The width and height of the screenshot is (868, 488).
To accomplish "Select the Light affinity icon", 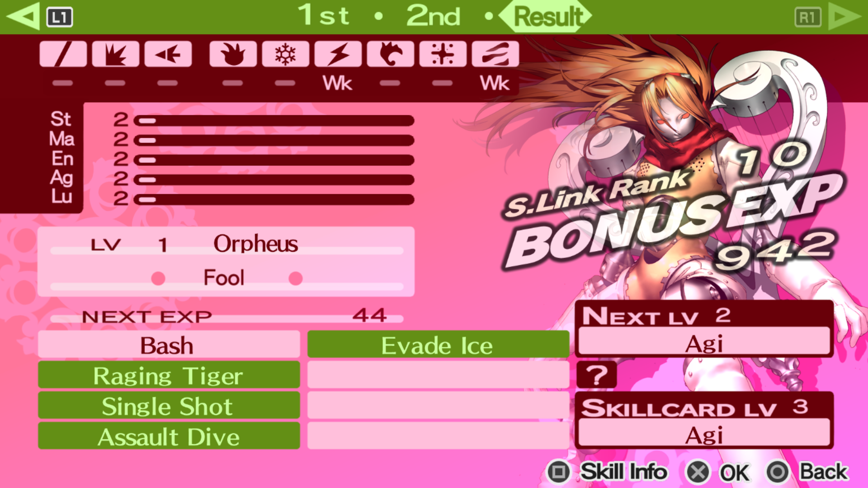I will coord(443,54).
